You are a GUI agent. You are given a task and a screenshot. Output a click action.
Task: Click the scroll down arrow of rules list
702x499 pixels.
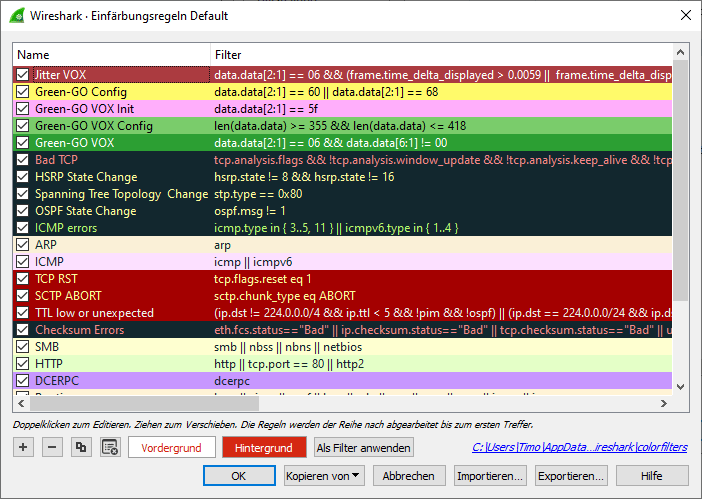(x=681, y=387)
